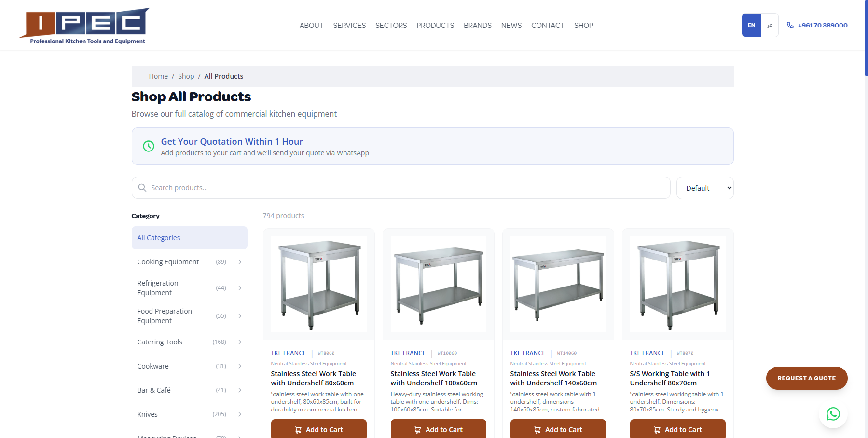Image resolution: width=868 pixels, height=438 pixels.
Task: Open WhatsApp chat via floating green icon
Action: tap(833, 414)
